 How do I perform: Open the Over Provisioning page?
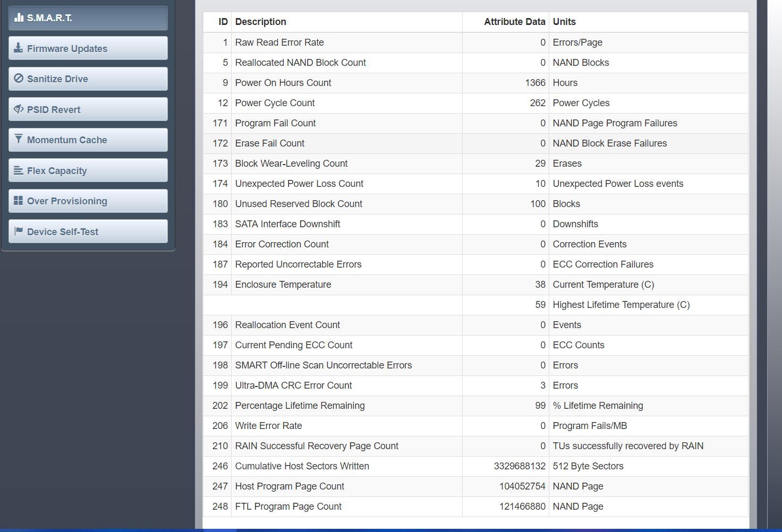[x=88, y=201]
